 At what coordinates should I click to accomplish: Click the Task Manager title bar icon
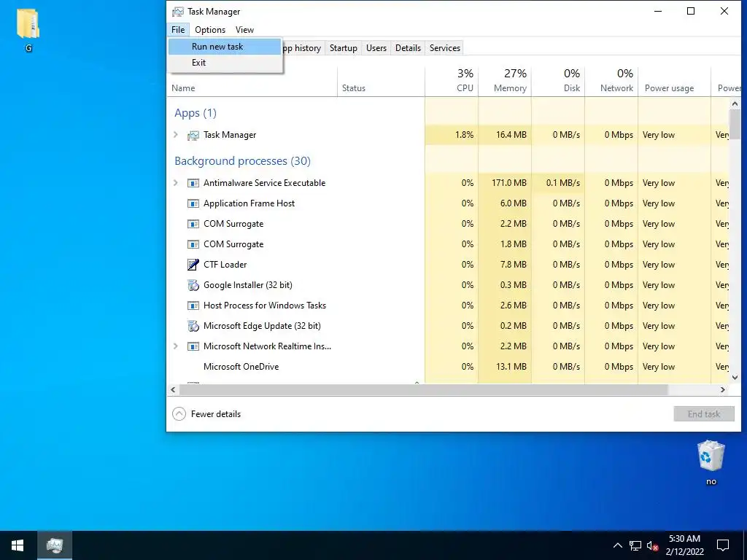[x=178, y=12]
